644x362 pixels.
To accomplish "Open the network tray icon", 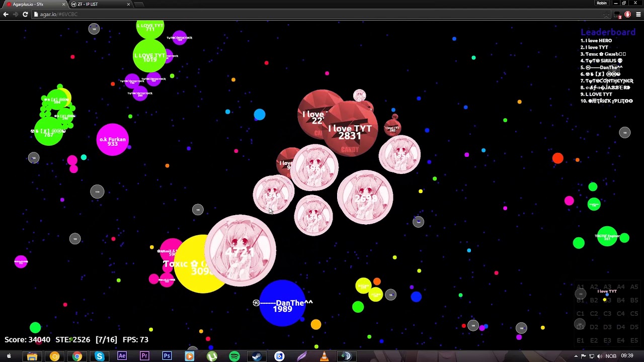I will click(592, 356).
